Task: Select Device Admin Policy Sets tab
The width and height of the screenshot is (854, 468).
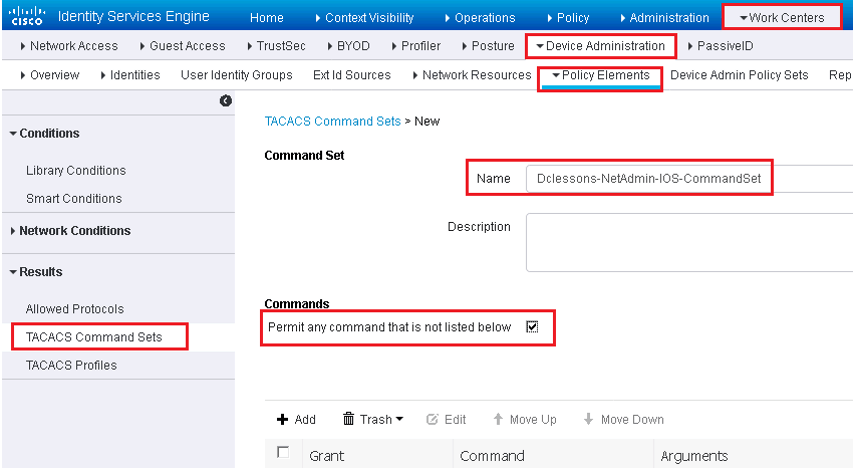Action: coord(739,75)
